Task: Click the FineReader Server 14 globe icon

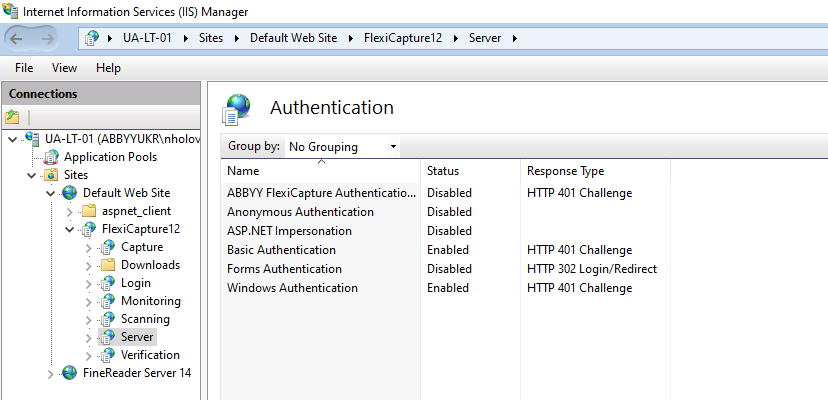Action: [x=70, y=373]
